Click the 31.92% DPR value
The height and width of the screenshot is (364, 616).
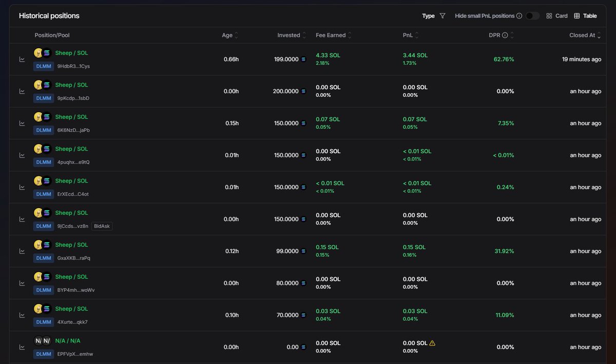click(x=504, y=251)
